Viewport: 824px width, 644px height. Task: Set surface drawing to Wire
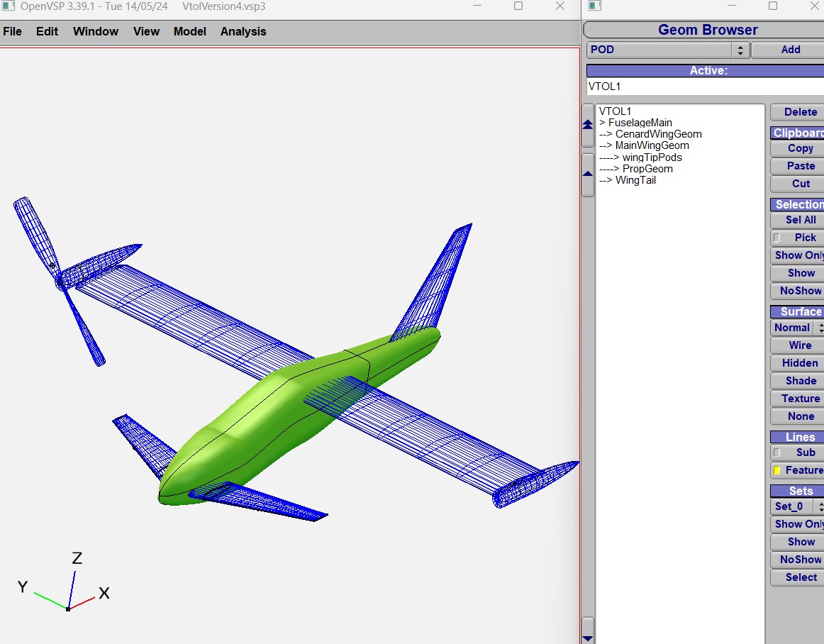point(800,345)
